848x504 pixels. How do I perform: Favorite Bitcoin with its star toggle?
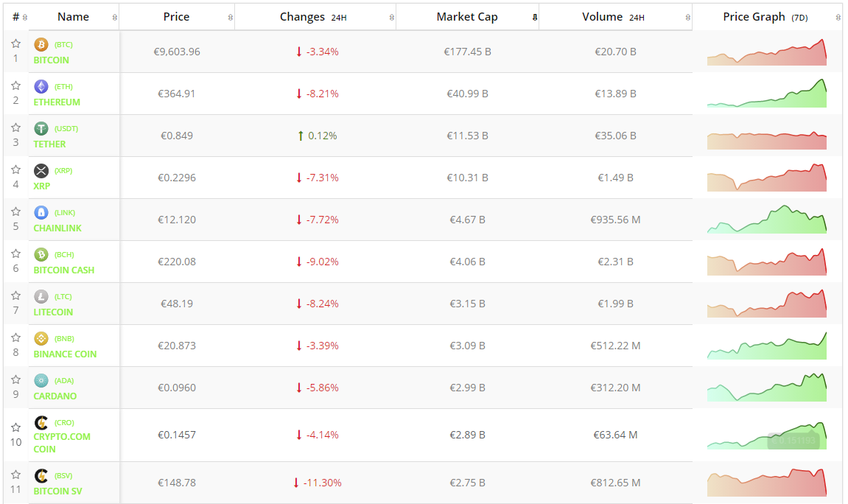click(15, 43)
